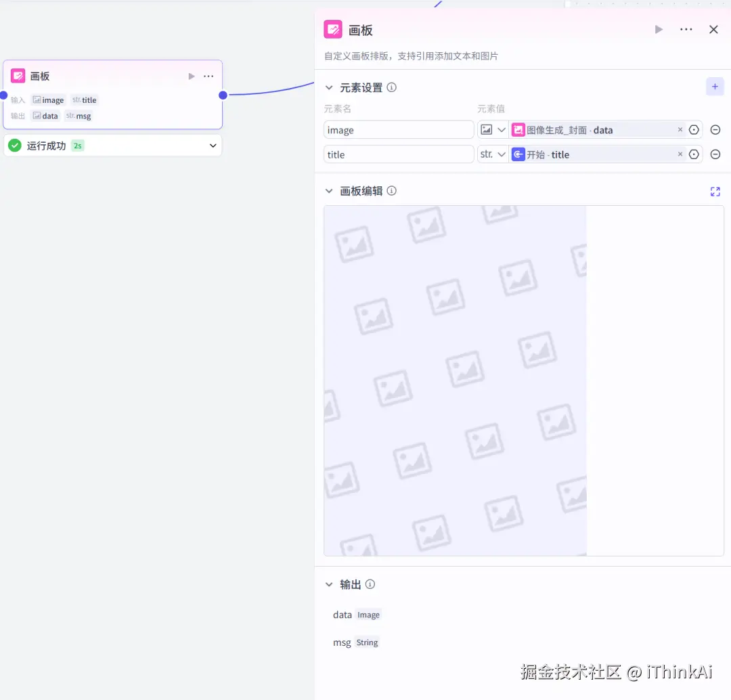
Task: Click the 画板 panel header icon
Action: (x=332, y=29)
